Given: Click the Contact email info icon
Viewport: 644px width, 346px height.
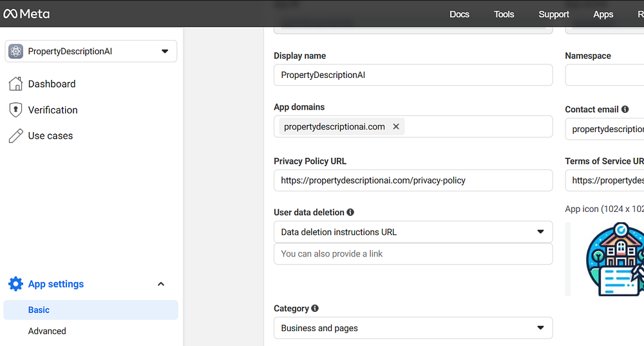Looking at the screenshot, I should point(625,110).
